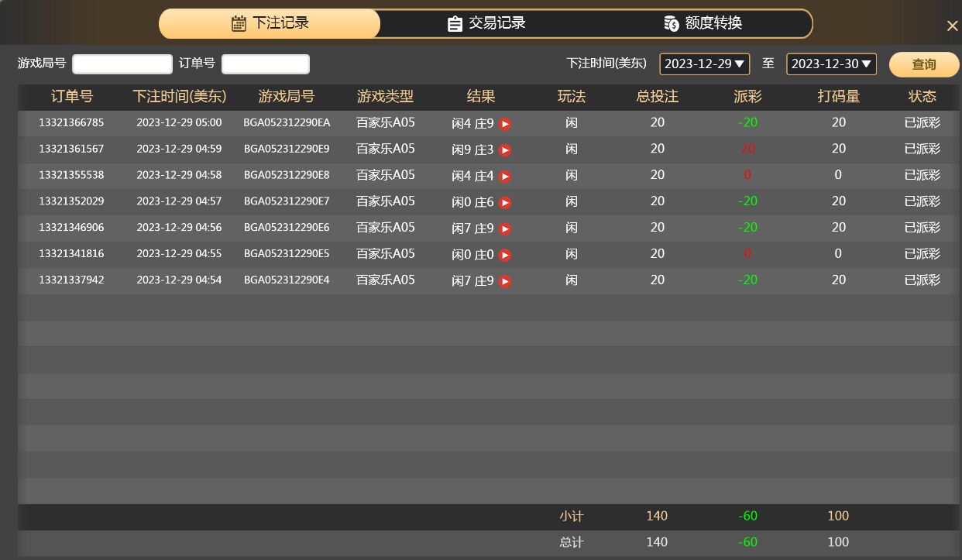Switch to 下注记录 tab
Screen dimensions: 962x560
tap(270, 23)
